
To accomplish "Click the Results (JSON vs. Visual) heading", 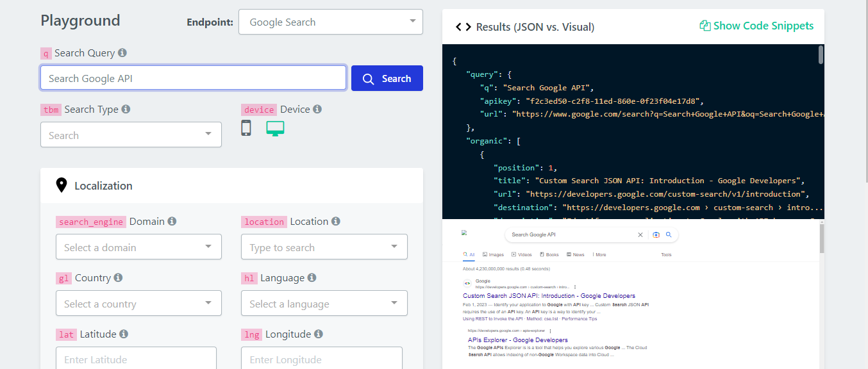I will [535, 27].
